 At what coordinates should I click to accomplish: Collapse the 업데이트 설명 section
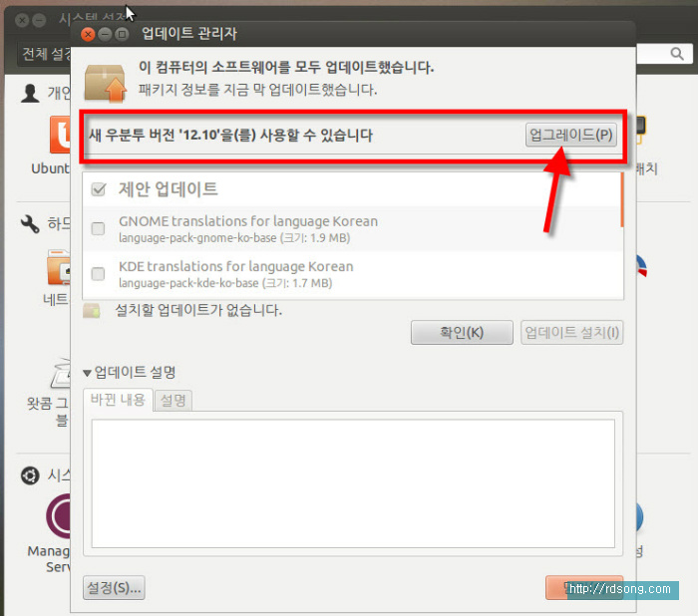tap(88, 373)
